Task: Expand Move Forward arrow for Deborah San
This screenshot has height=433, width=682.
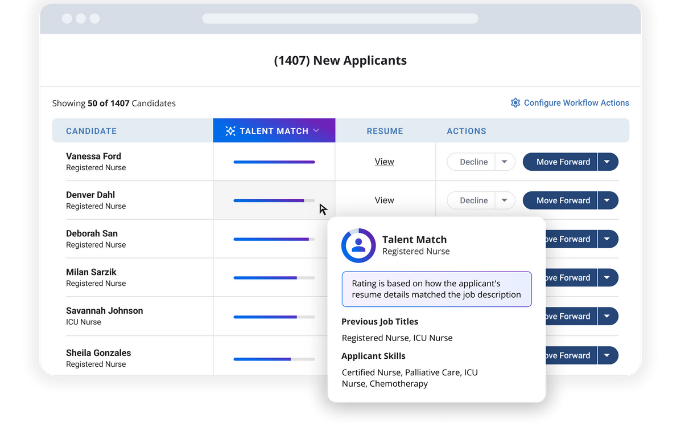Action: tap(608, 239)
